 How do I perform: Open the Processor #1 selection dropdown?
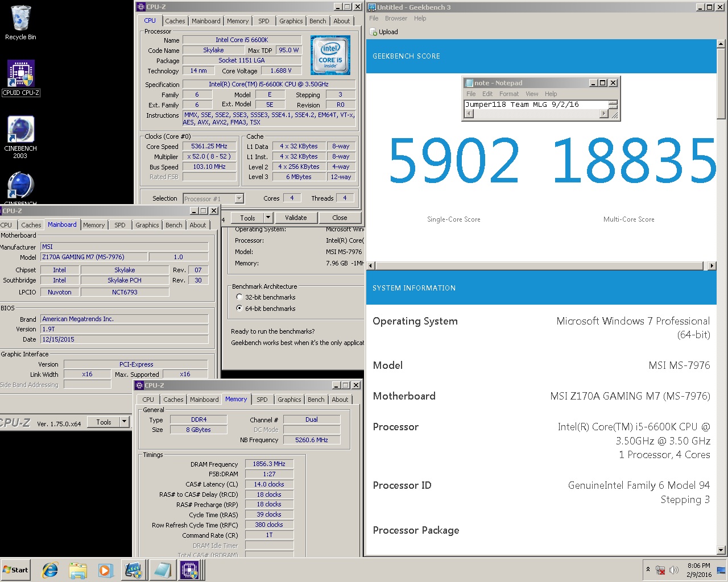coord(239,198)
